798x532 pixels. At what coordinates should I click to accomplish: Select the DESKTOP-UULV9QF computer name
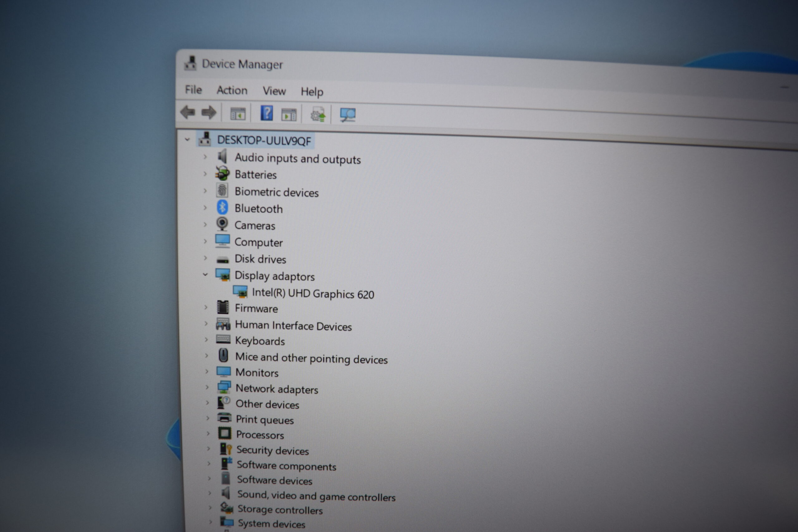(264, 141)
